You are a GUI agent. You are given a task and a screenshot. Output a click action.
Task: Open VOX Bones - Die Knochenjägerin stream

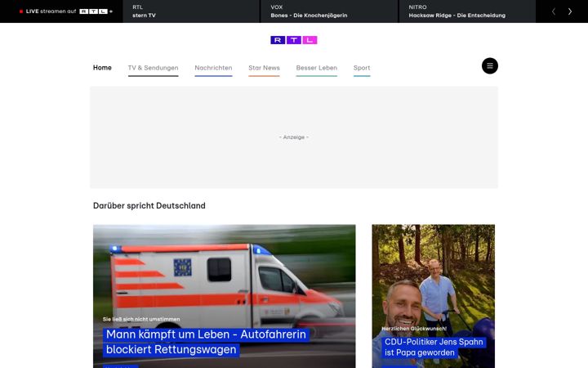coord(329,11)
